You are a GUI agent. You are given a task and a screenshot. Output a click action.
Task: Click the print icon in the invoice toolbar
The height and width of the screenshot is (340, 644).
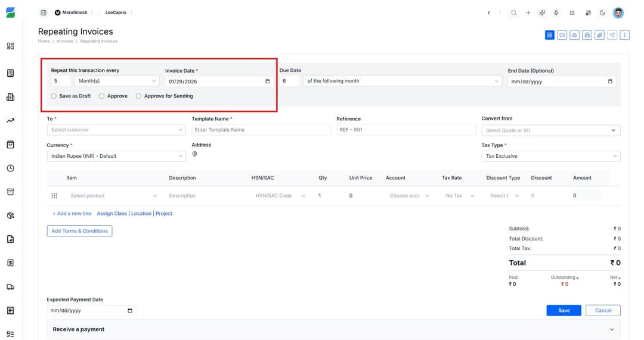(x=587, y=35)
